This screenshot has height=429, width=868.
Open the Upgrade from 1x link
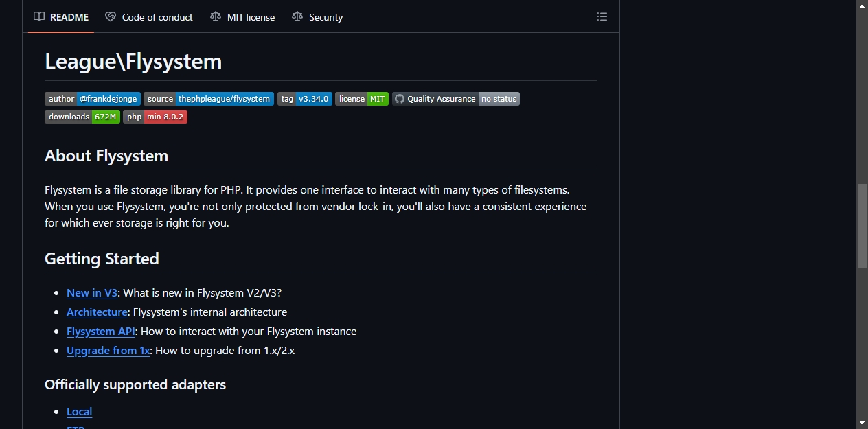[x=108, y=351]
